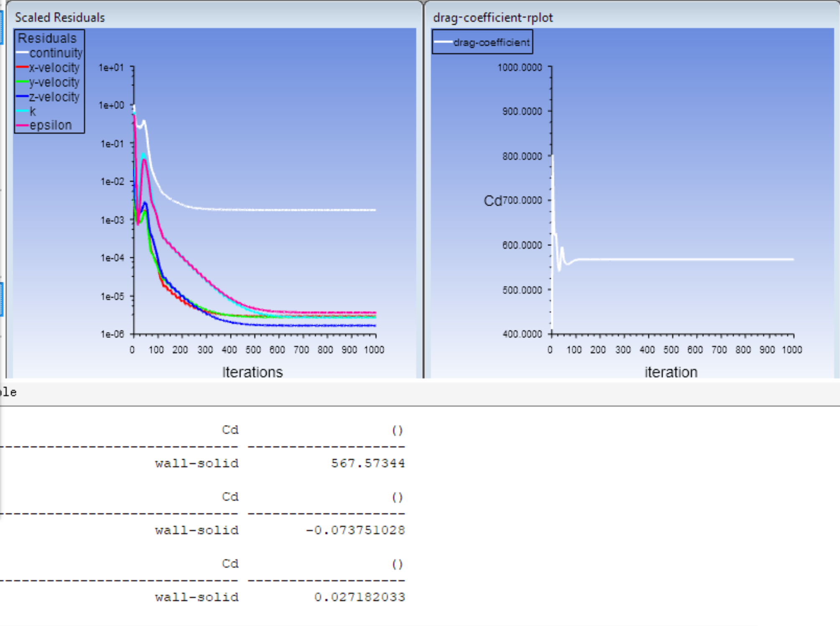This screenshot has height=626, width=840.
Task: Click the Iterations axis label
Action: (252, 372)
